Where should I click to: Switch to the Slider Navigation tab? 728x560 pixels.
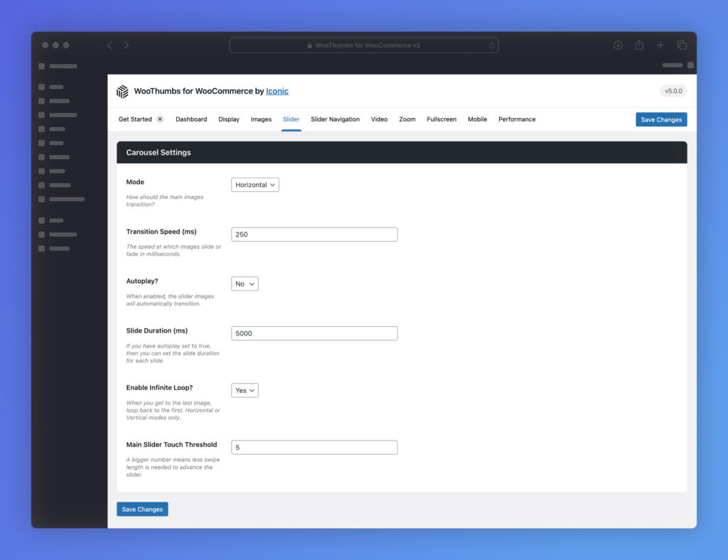tap(335, 119)
